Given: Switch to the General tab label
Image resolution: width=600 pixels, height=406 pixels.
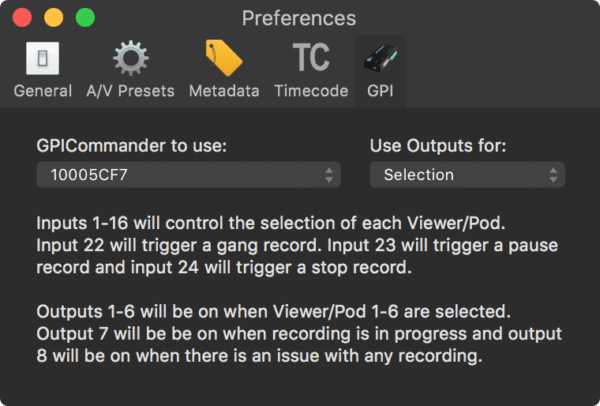Looking at the screenshot, I should click(x=42, y=90).
